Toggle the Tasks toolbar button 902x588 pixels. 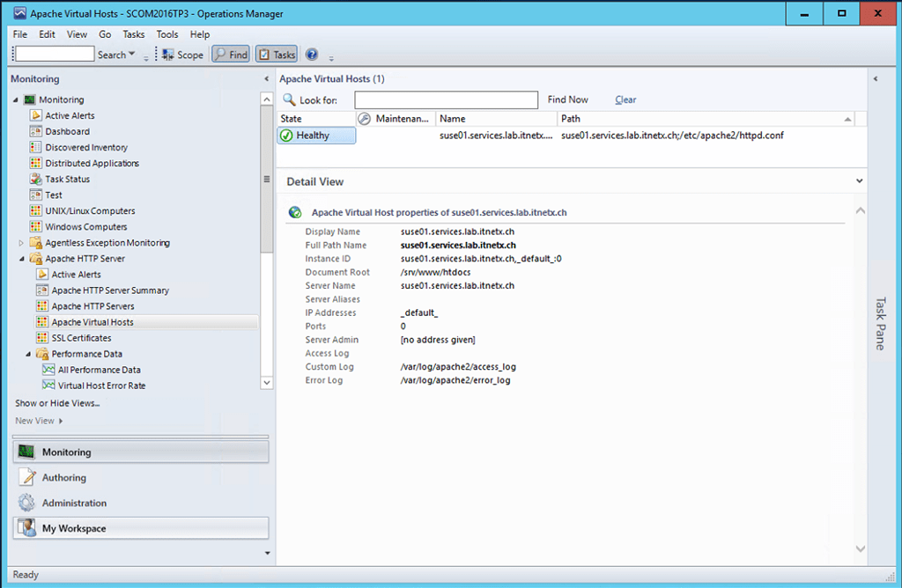point(276,55)
